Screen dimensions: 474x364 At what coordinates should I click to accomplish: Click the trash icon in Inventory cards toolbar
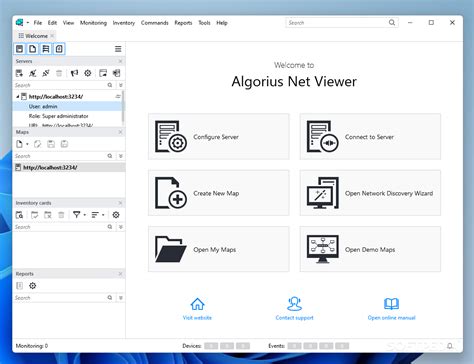[61, 215]
